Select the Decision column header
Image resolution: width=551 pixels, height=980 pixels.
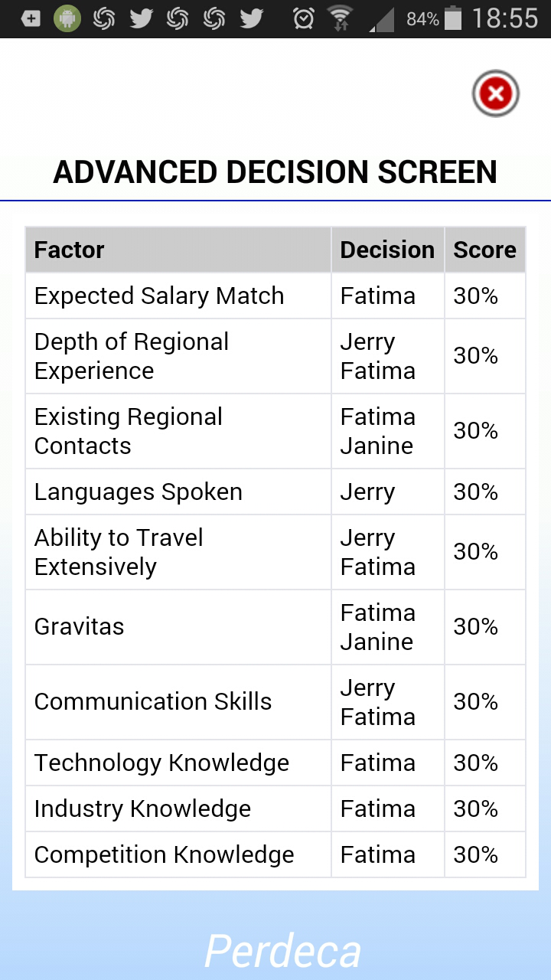tap(386, 250)
